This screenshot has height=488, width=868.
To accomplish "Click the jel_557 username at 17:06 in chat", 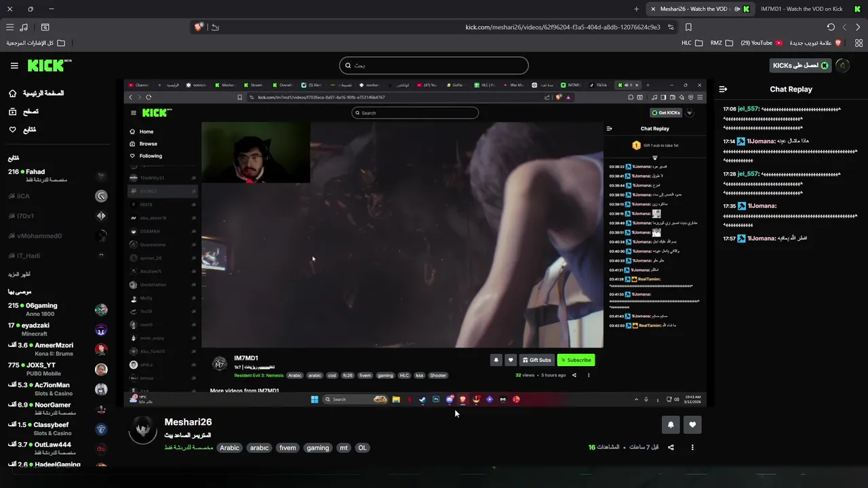I will click(749, 108).
